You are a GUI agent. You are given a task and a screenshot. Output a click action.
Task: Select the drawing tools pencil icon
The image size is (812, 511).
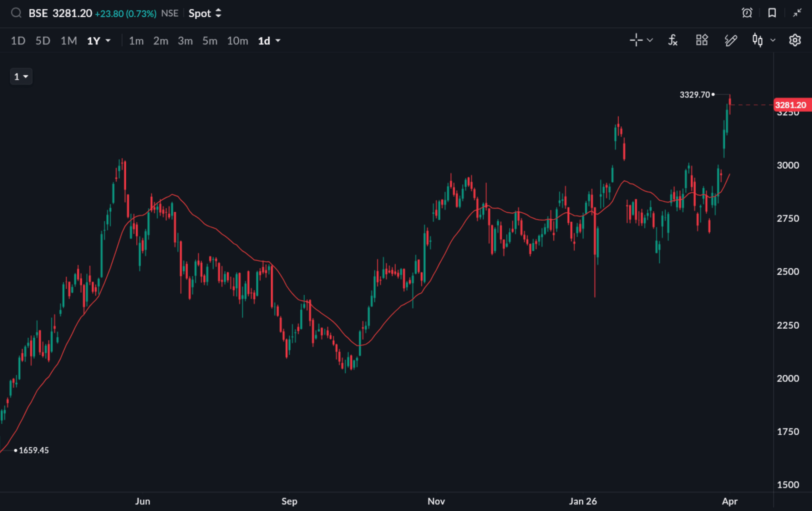(731, 40)
